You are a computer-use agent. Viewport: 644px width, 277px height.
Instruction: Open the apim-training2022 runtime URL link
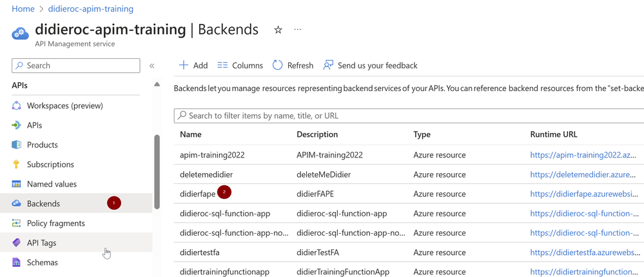coord(583,155)
